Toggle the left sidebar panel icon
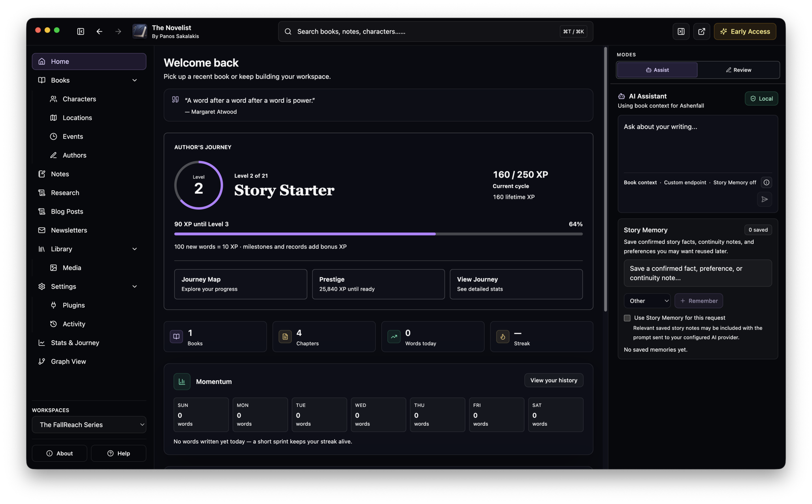The height and width of the screenshot is (504, 812). pos(81,31)
